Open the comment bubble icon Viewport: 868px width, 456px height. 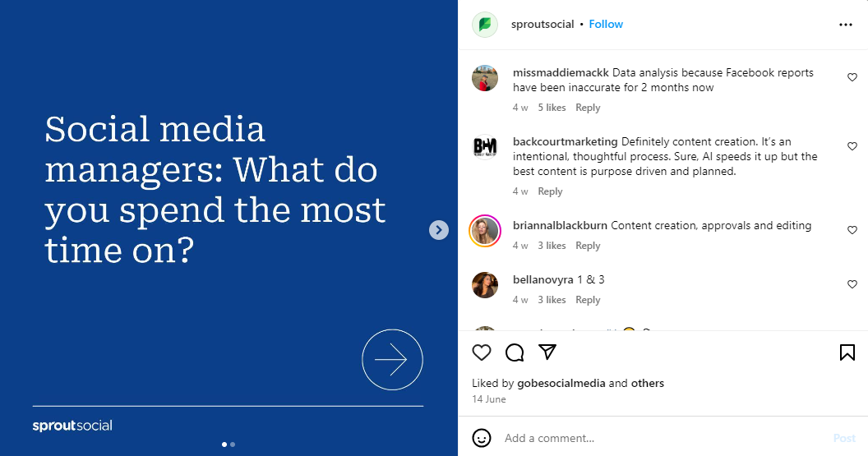[515, 352]
